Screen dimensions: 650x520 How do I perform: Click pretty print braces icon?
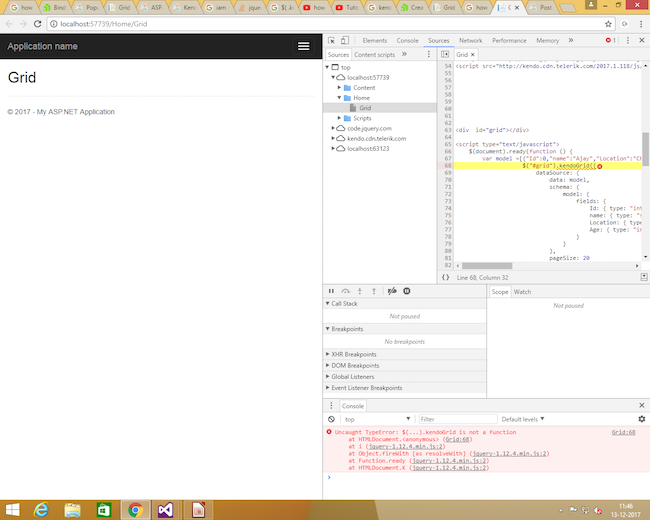click(x=445, y=277)
